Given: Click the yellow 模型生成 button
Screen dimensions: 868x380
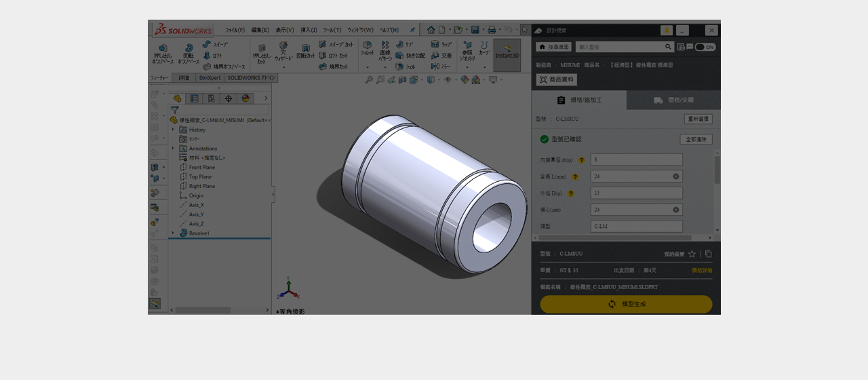Looking at the screenshot, I should [x=626, y=304].
